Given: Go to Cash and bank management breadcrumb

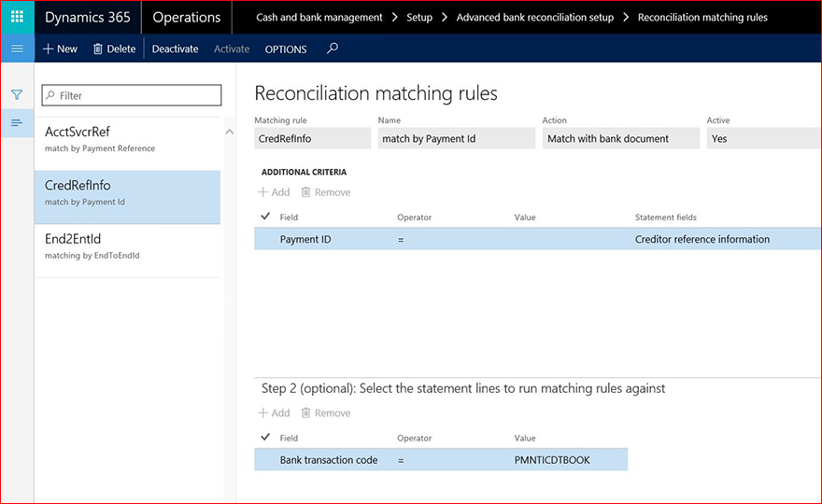Looking at the screenshot, I should click(319, 18).
